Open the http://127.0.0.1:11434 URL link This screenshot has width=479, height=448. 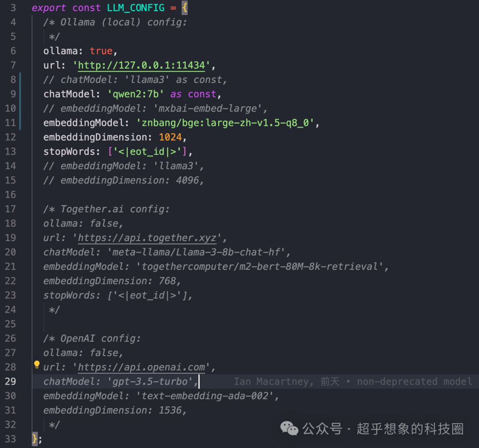(141, 66)
